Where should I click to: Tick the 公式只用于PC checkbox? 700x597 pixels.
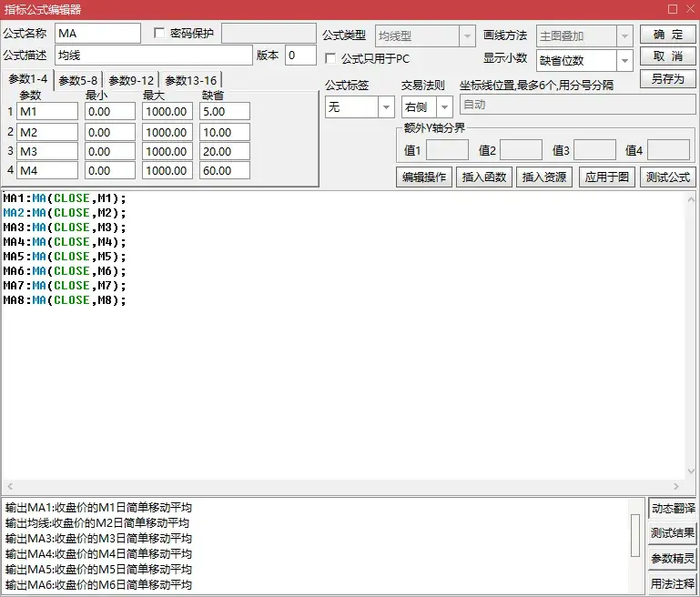pyautogui.click(x=330, y=58)
